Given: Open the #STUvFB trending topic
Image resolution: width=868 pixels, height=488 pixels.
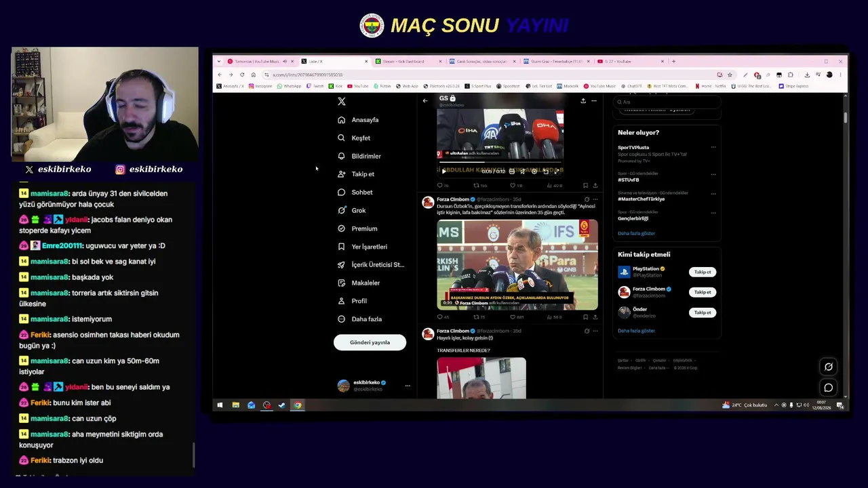Looking at the screenshot, I should click(x=629, y=180).
